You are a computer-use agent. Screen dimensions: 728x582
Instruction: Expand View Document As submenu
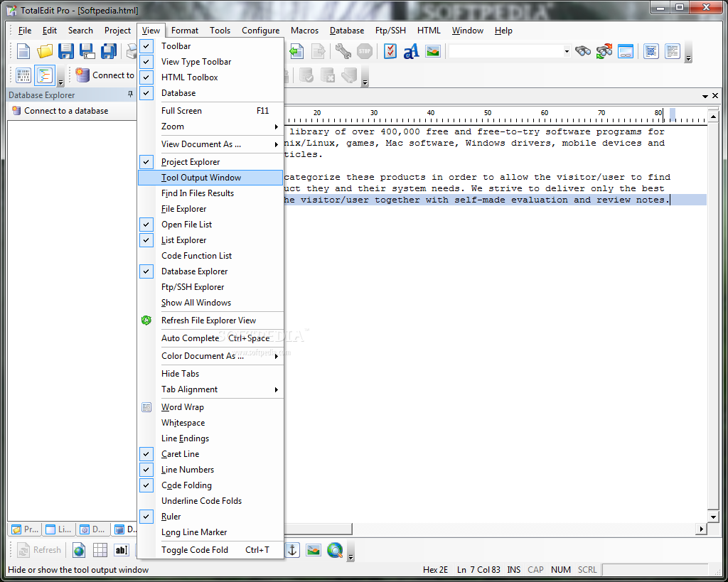[210, 144]
